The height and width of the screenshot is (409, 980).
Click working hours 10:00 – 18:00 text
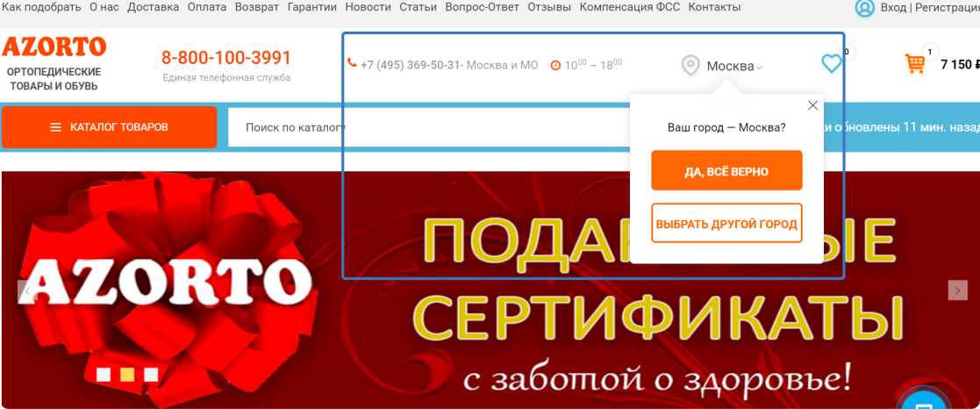pyautogui.click(x=594, y=64)
